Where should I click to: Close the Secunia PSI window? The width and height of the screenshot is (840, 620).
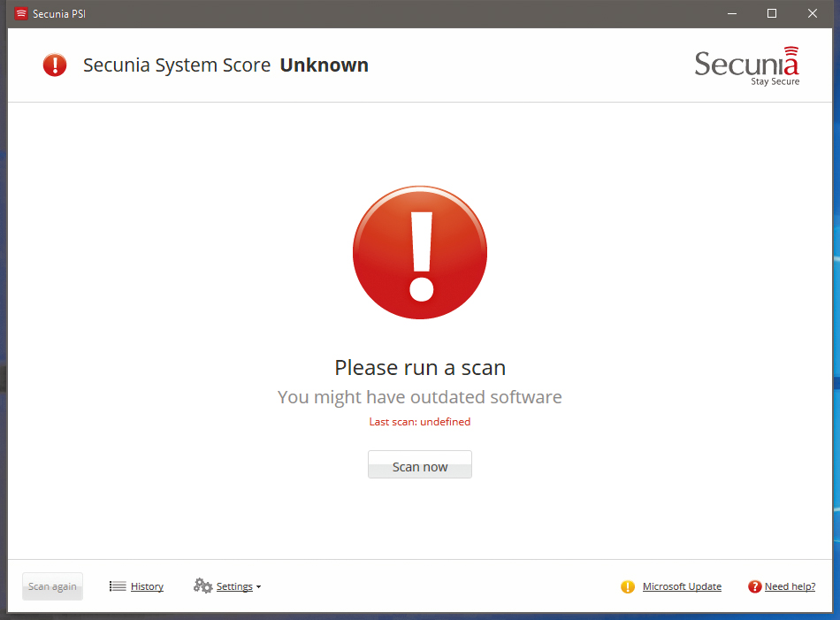813,13
